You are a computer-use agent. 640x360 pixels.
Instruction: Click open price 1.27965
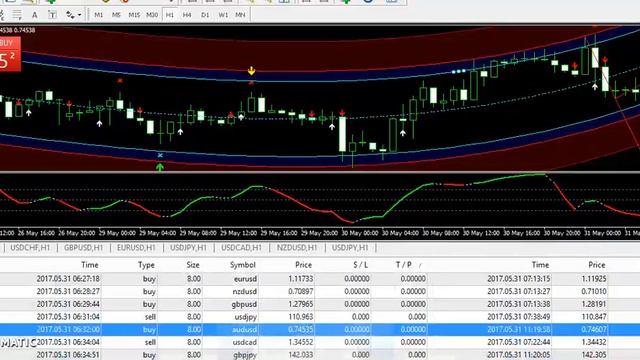click(301, 304)
